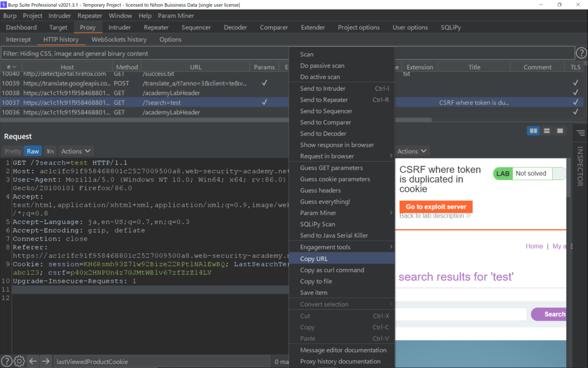Screen dimensions: 588x368
Task: Open the Proxy Options sub-tab
Action: 171,39
